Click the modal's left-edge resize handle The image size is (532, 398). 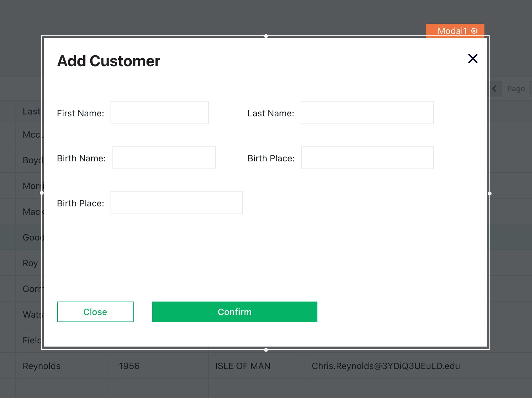[x=42, y=193]
